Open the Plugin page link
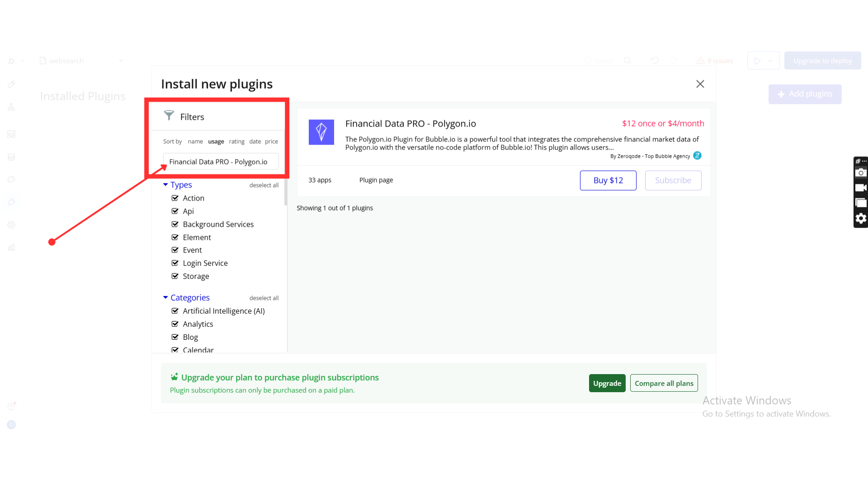 coord(376,180)
